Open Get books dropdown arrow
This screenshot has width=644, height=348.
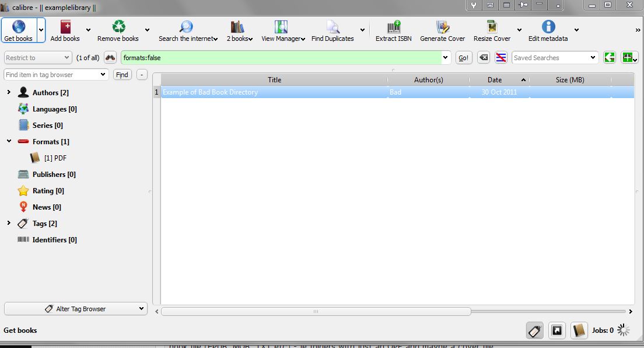click(41, 30)
